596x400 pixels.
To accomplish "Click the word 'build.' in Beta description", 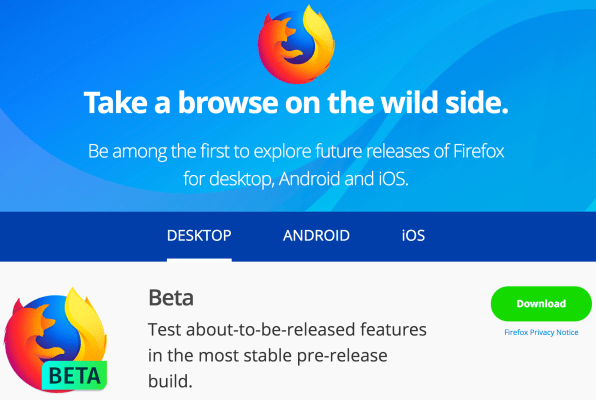I will click(170, 381).
